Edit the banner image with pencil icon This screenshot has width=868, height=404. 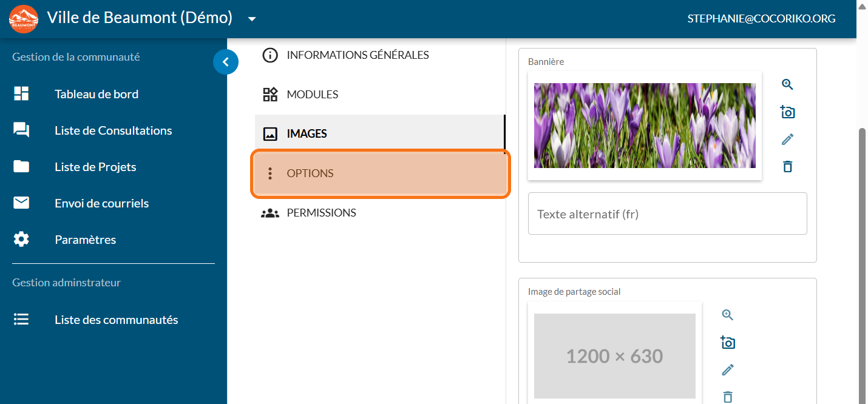point(787,140)
